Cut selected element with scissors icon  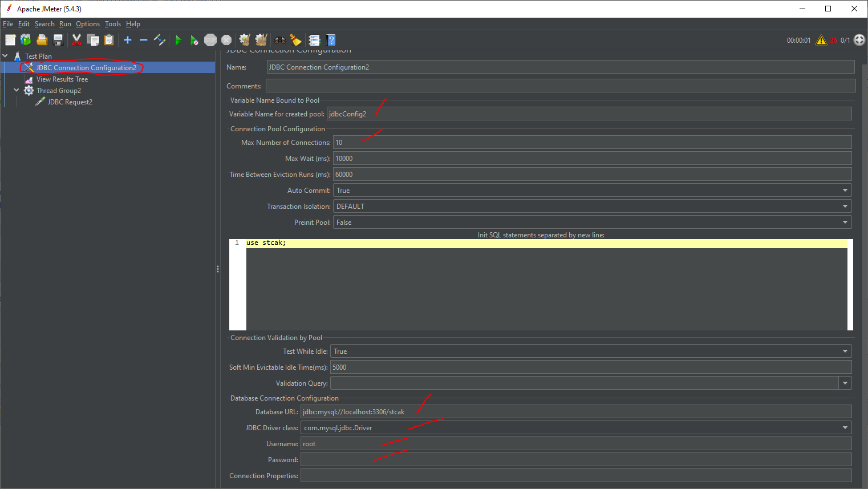click(76, 40)
